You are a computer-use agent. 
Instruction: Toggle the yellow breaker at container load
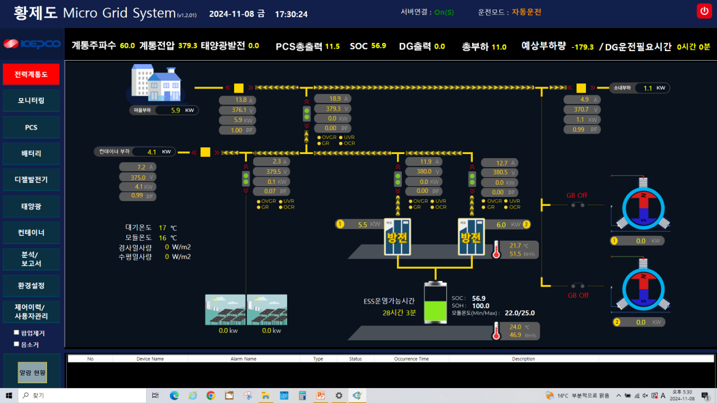(205, 152)
